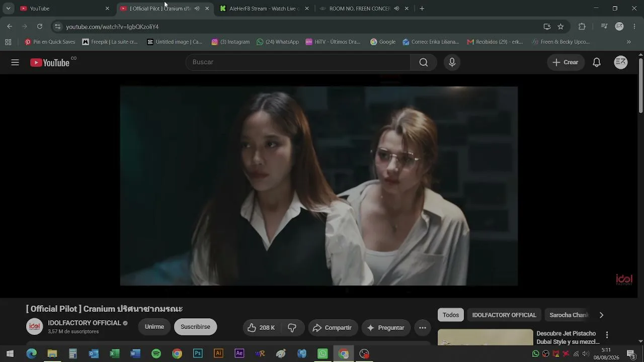Click the Buscar search field

pyautogui.click(x=298, y=62)
